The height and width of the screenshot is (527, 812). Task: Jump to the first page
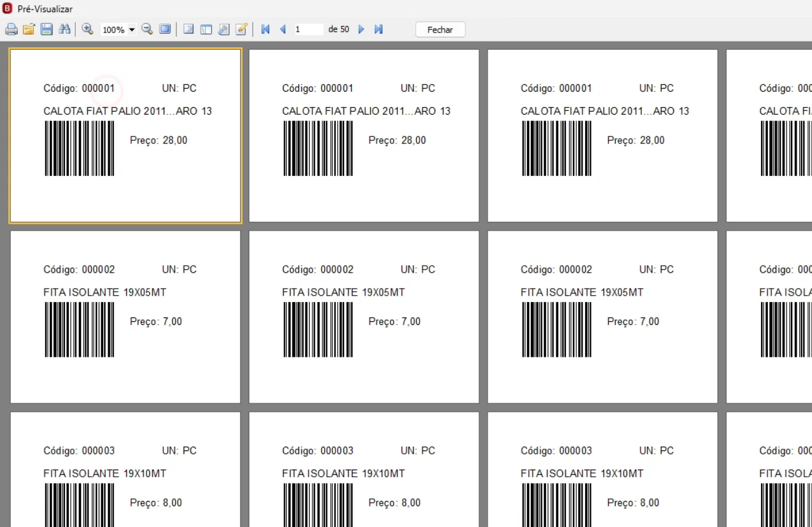pos(266,29)
